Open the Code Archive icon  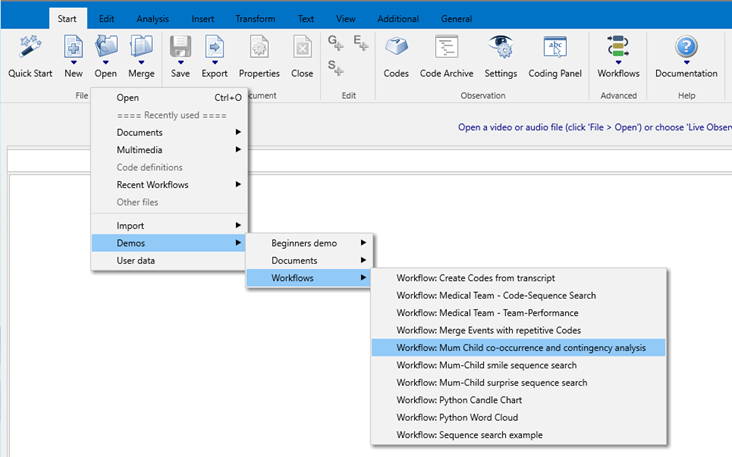pos(446,46)
